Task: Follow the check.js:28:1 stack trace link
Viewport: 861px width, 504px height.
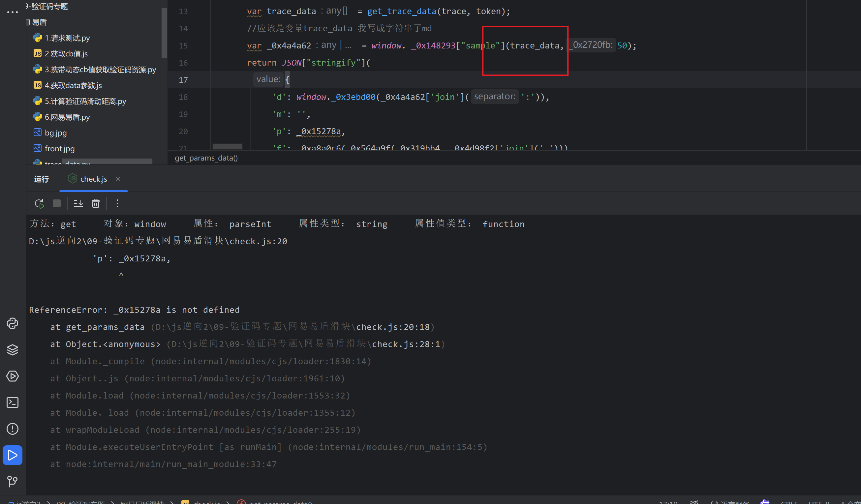Action: [406, 344]
